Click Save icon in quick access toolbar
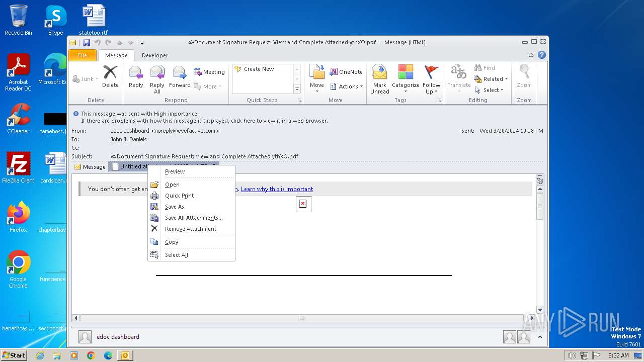The image size is (644, 362). pos(87,43)
